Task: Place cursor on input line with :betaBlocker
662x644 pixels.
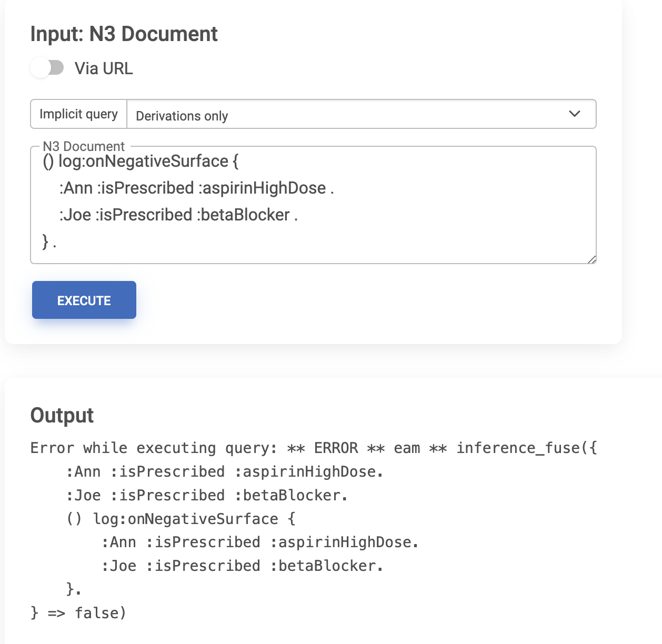Action: (x=178, y=215)
